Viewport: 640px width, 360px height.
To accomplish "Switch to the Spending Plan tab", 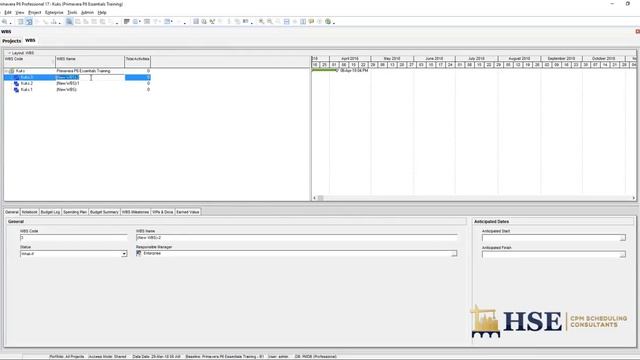I will (x=75, y=212).
